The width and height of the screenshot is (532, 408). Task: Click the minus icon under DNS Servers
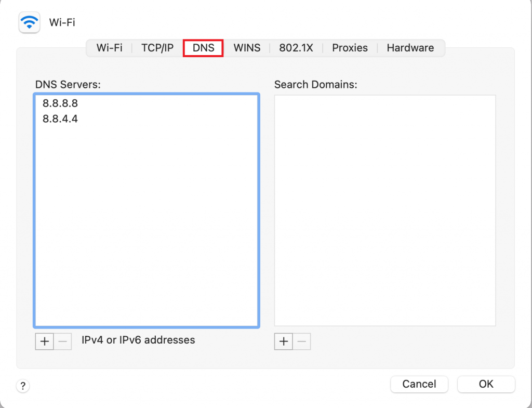[62, 341]
